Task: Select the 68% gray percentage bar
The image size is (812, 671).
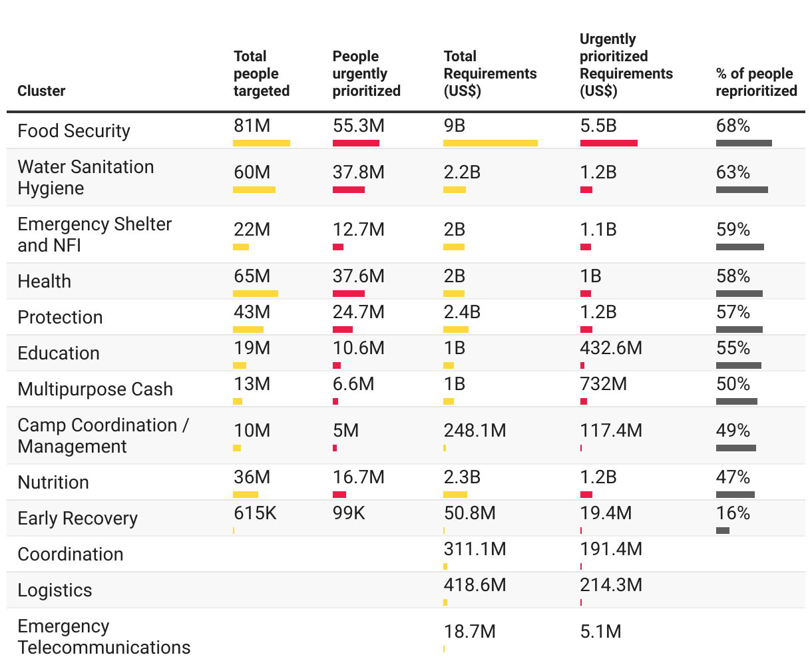Action: (744, 143)
